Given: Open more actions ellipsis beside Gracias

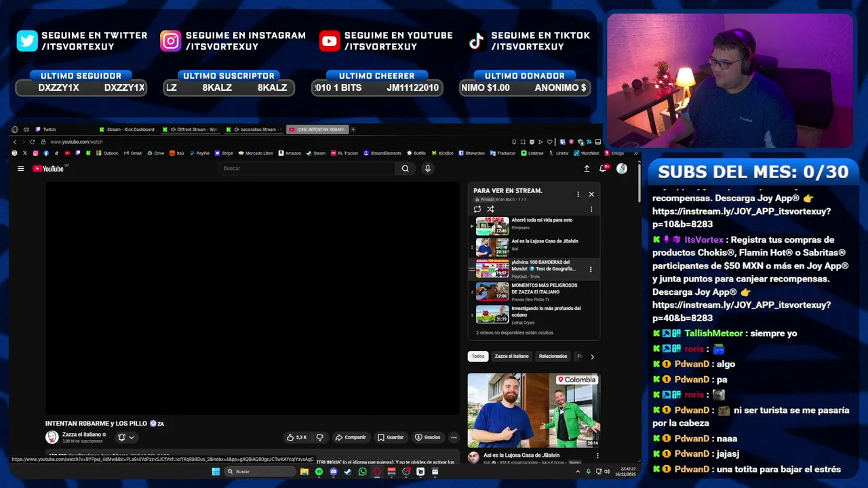Looking at the screenshot, I should [x=454, y=437].
